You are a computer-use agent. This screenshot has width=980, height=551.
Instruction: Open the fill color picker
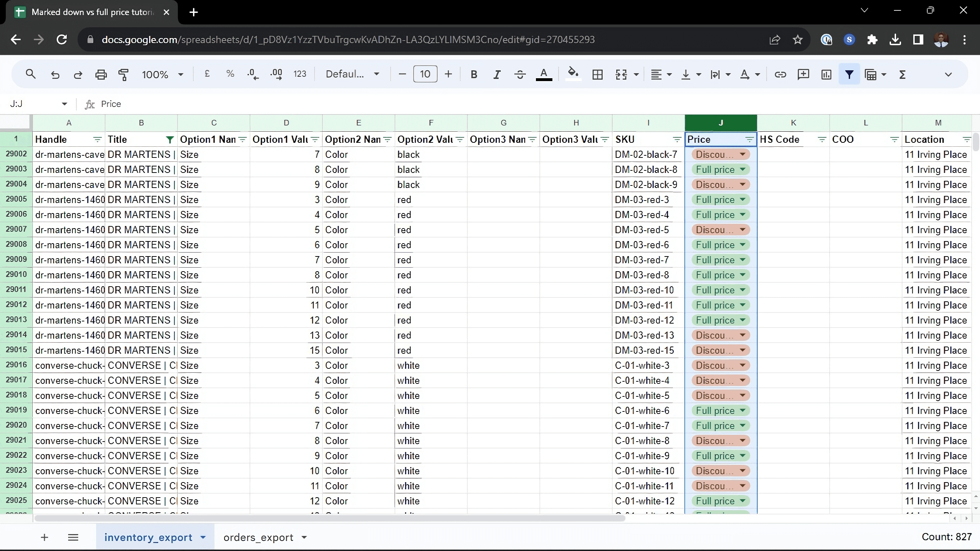[573, 74]
